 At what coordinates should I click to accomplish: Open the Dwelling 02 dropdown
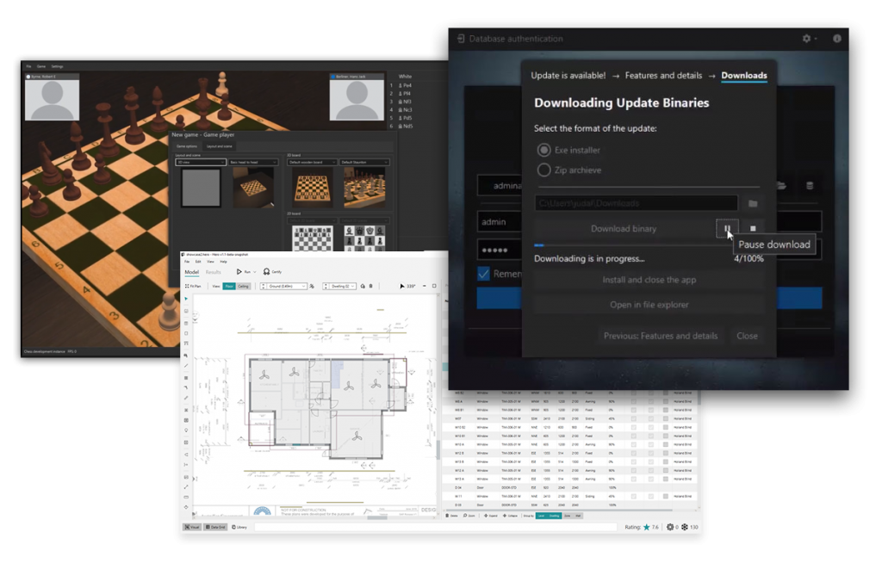(340, 286)
